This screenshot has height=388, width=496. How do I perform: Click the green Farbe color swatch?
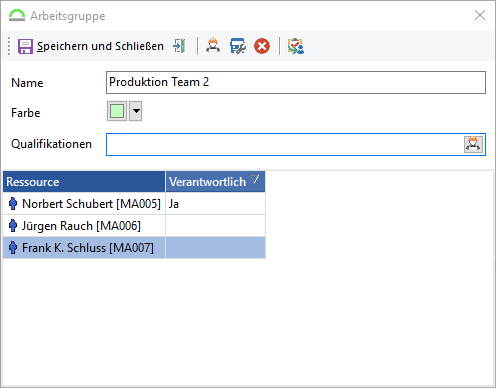(x=117, y=111)
